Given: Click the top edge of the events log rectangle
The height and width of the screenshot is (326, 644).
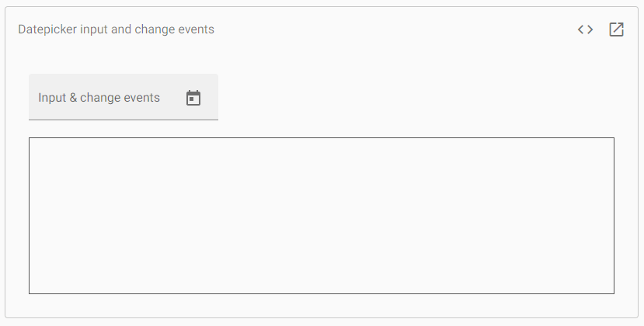Looking at the screenshot, I should point(322,138).
